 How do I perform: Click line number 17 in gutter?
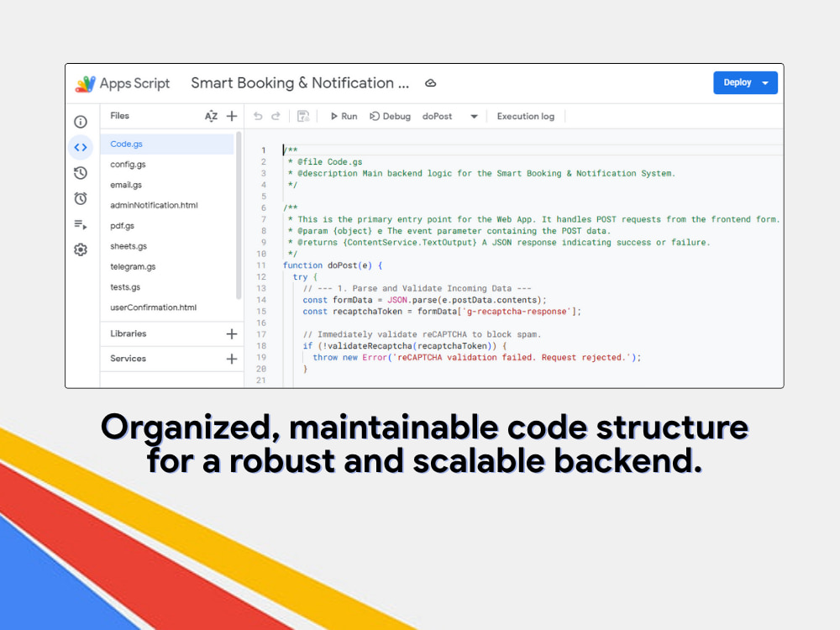(261, 334)
